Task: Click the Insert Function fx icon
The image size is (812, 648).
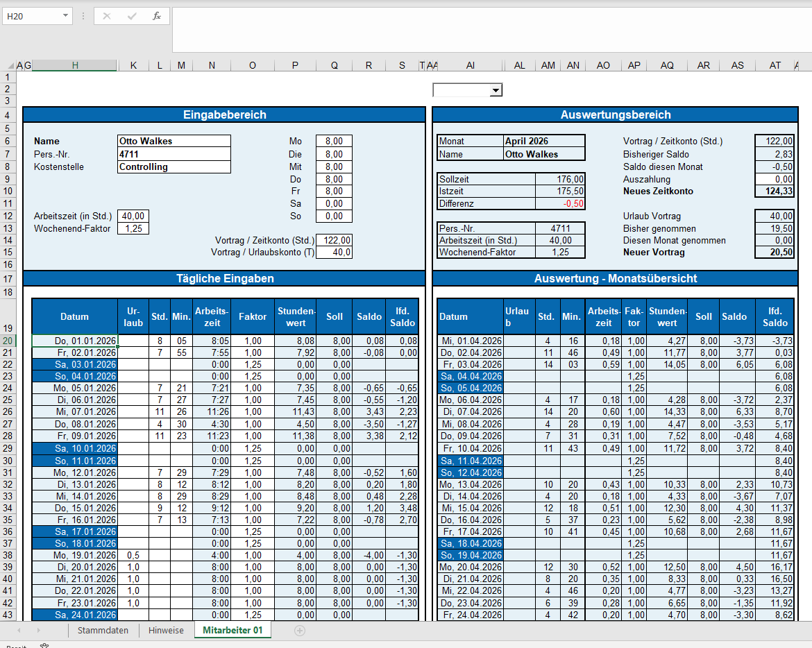Action: (157, 16)
